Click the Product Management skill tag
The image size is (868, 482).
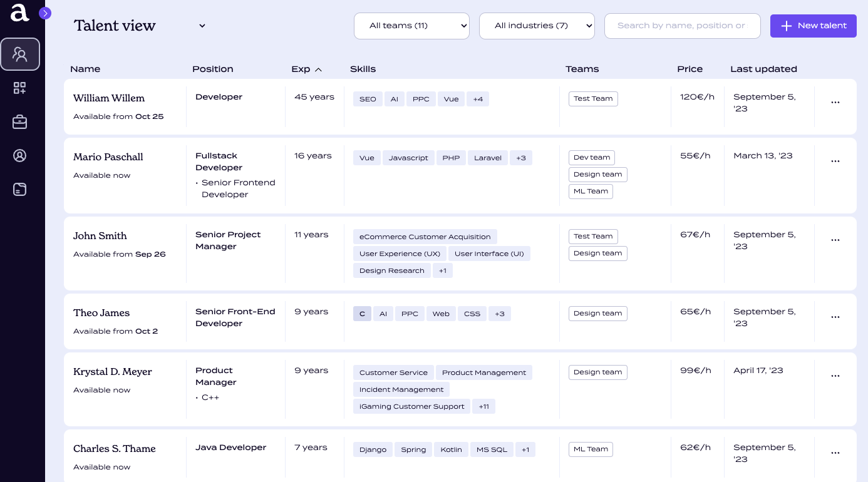pos(484,372)
